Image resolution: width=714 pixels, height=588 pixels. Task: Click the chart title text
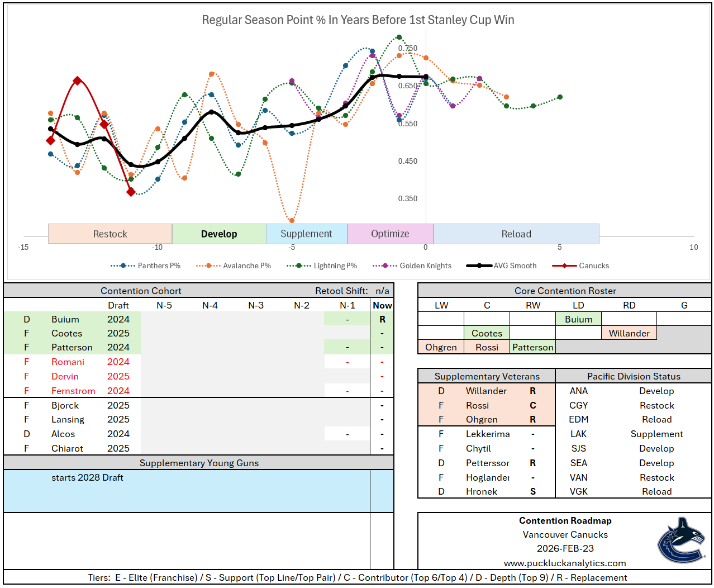[x=358, y=20]
